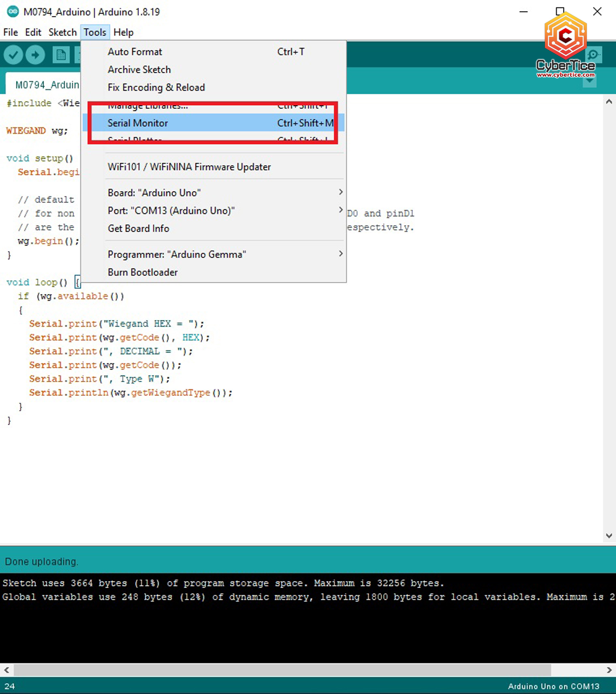This screenshot has height=694, width=616.
Task: Expand the Port "COM13" submenu
Action: [213, 210]
